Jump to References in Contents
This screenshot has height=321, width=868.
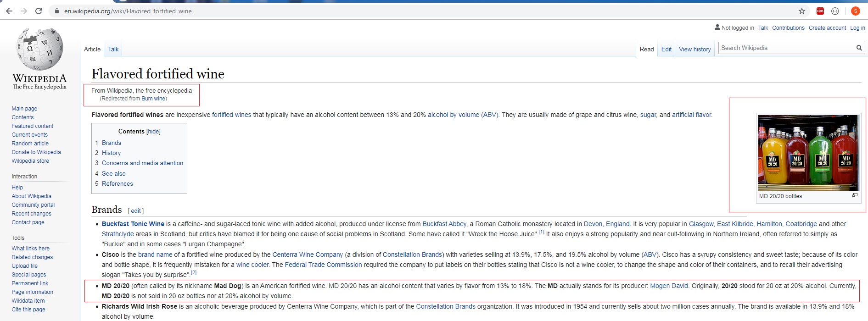point(118,183)
